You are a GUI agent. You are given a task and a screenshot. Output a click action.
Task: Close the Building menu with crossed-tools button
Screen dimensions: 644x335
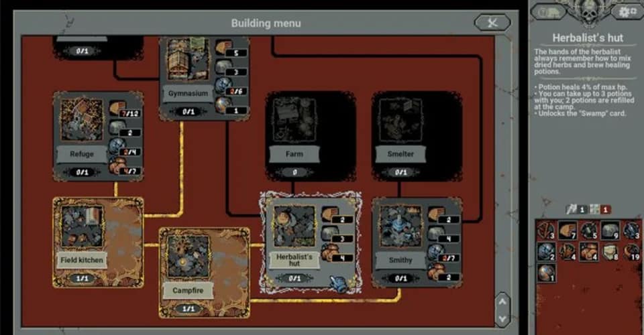click(492, 23)
